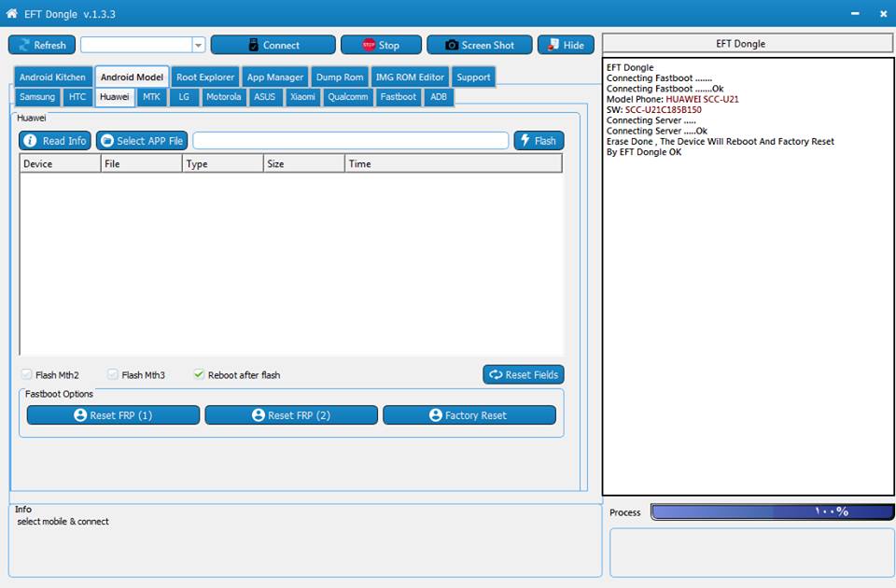Enable the Flash Mth2 checkbox

click(27, 375)
